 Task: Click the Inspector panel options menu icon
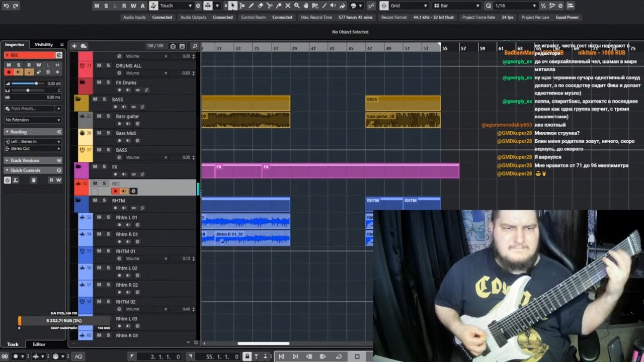click(x=62, y=45)
